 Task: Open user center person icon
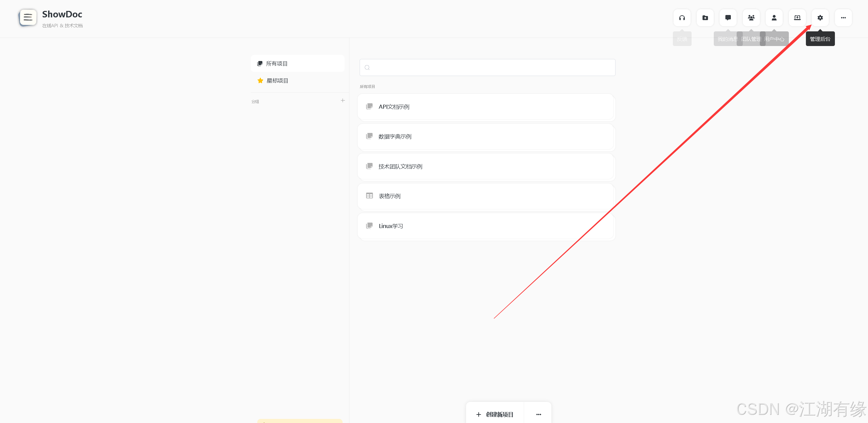point(774,18)
